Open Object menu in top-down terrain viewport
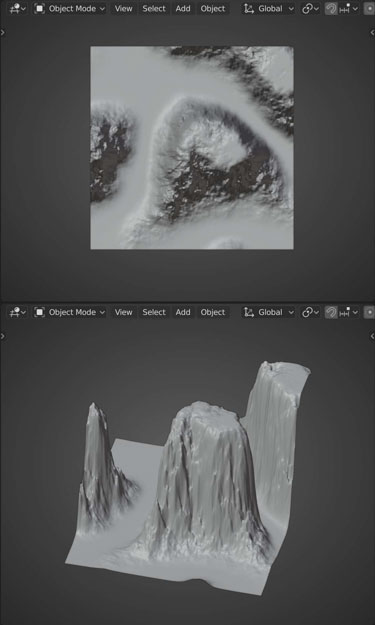 point(213,8)
